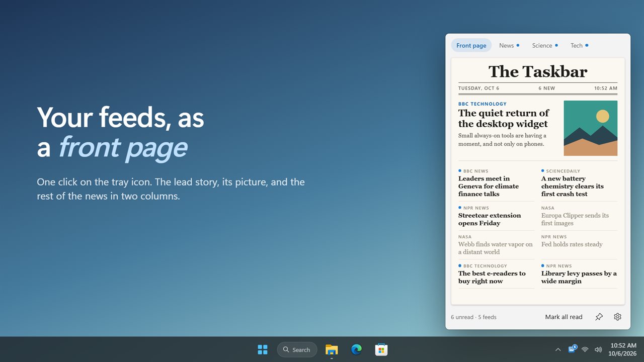Screen dimensions: 644x362
Task: Switch to the News tab
Action: [509, 45]
